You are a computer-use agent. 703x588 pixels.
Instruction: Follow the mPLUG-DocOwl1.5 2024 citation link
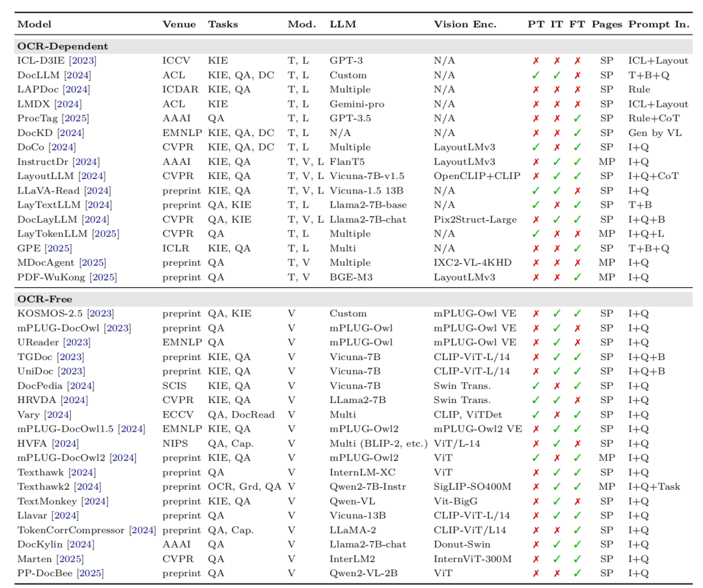click(131, 429)
